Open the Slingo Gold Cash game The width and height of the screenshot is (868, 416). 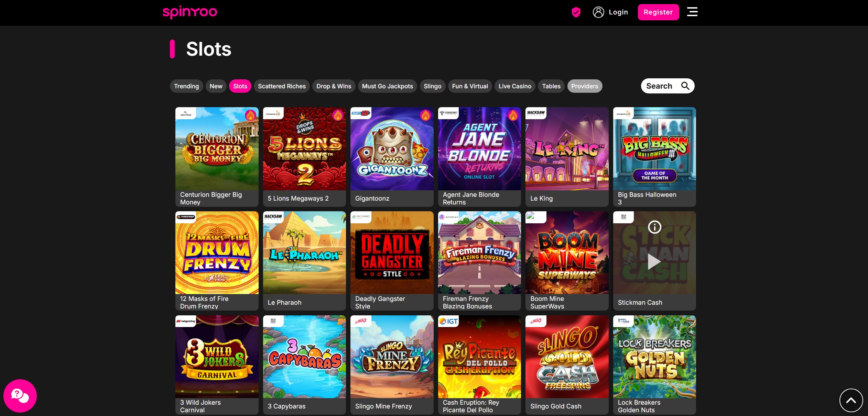pyautogui.click(x=567, y=357)
